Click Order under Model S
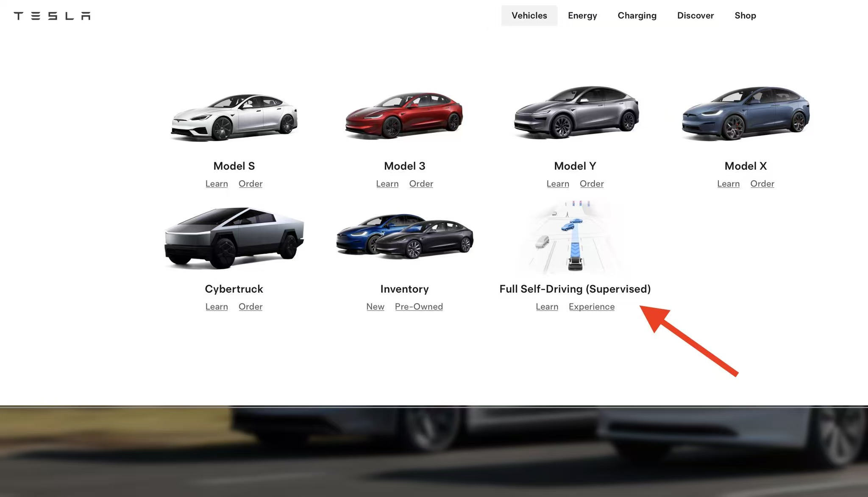The height and width of the screenshot is (497, 868). tap(250, 184)
